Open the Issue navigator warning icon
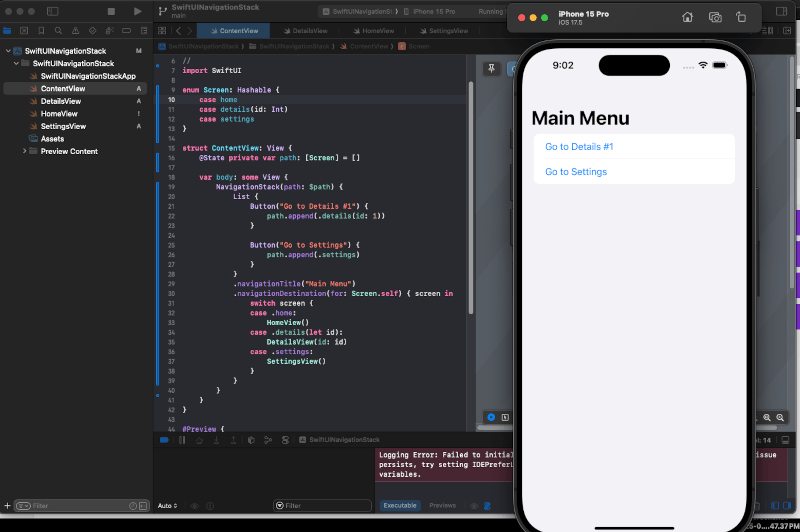The height and width of the screenshot is (532, 800). coord(76,31)
